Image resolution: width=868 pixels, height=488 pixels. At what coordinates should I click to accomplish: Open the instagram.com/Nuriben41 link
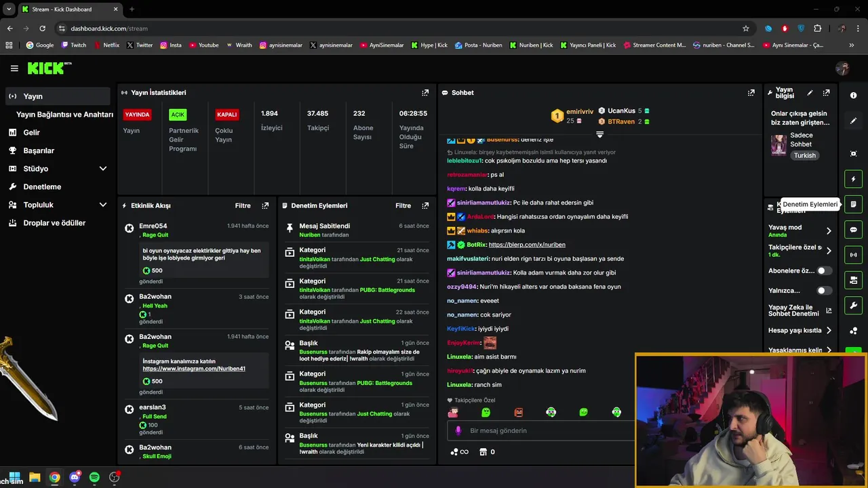tap(194, 369)
